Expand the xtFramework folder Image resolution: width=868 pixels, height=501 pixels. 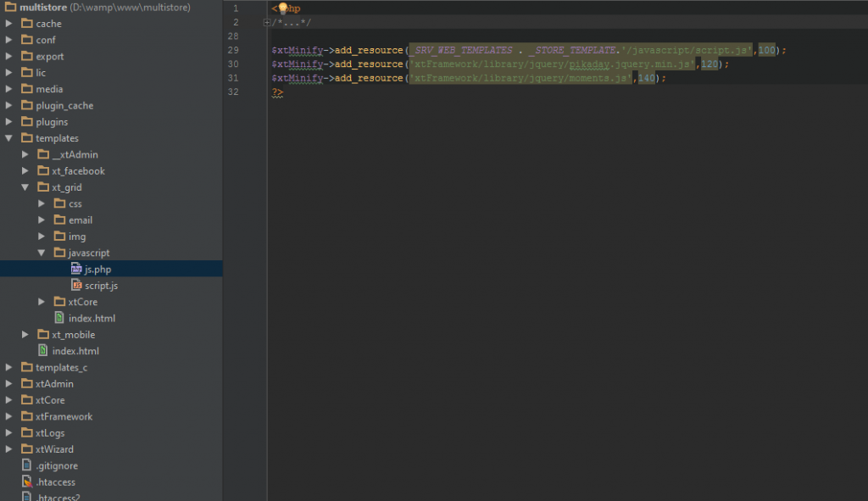[x=7, y=416]
